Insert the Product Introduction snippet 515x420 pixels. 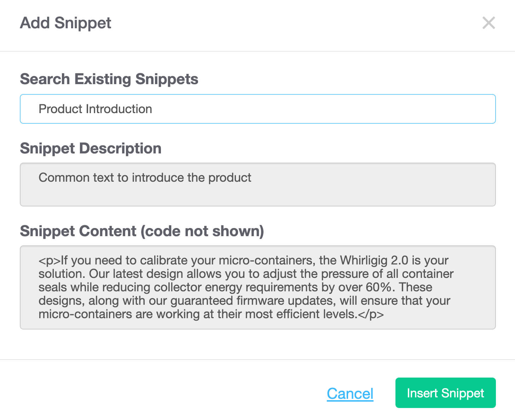tap(445, 393)
